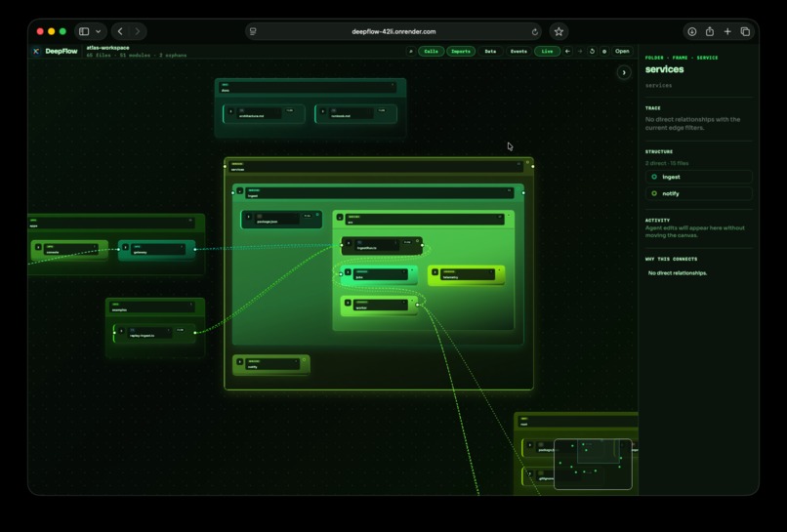
Task: Click the input port on jobs node
Action: [342, 274]
